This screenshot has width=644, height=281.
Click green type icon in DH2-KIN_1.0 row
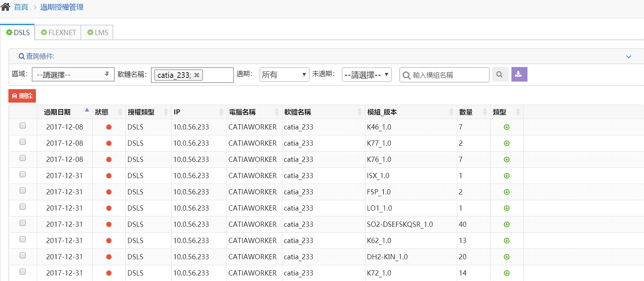pos(507,257)
